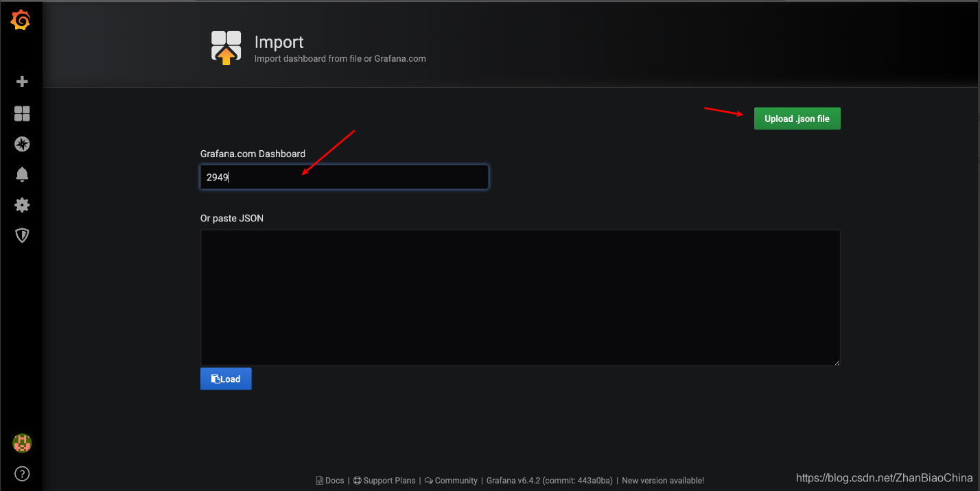Open the Server Admin shield icon
This screenshot has height=491, width=980.
point(22,235)
